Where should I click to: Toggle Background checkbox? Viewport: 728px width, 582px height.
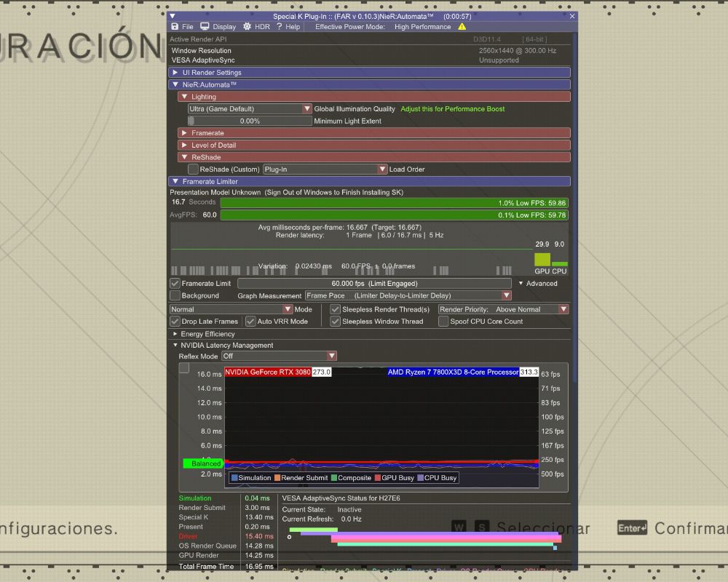click(x=175, y=295)
